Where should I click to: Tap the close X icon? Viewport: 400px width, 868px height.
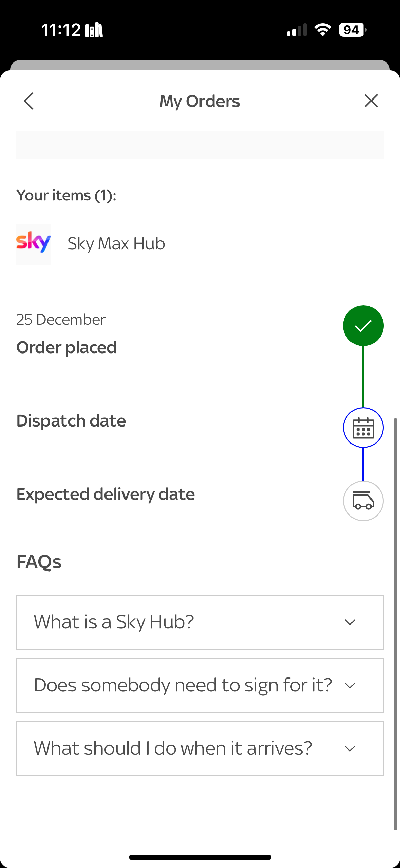[x=371, y=101]
